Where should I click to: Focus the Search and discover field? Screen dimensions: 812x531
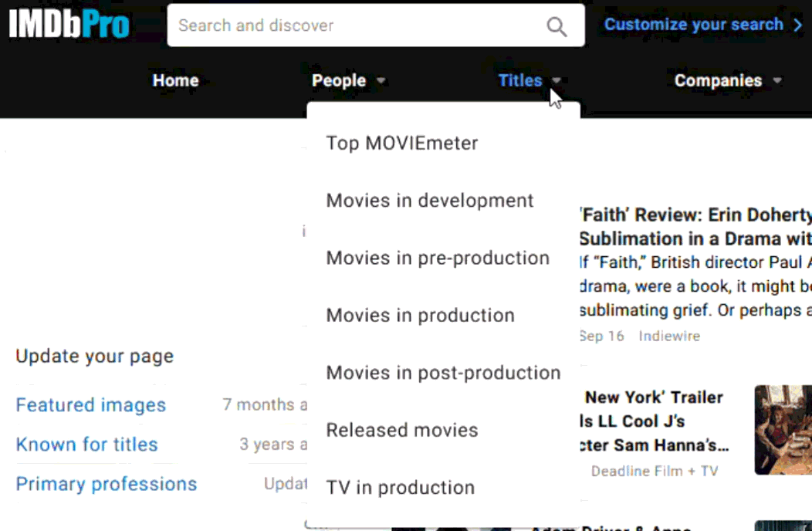coord(376,25)
